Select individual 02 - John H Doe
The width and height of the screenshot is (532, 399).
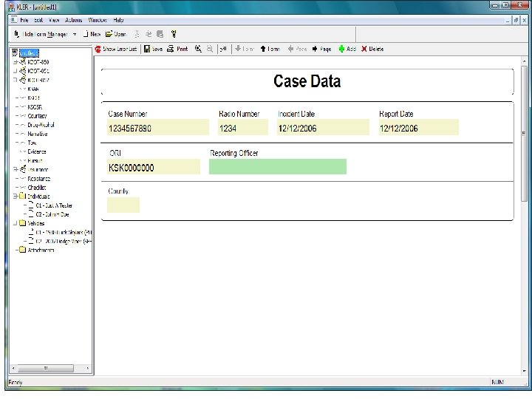52,214
